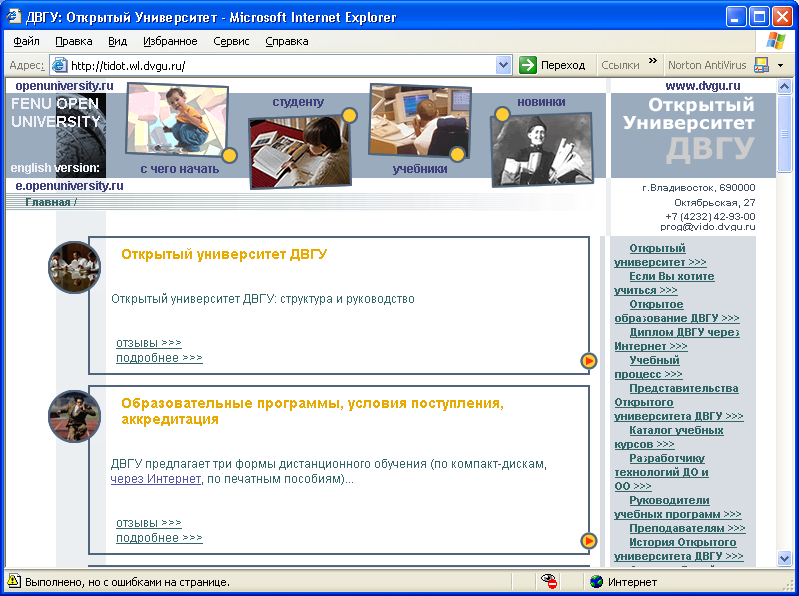Open sidebar link Открытый университет >>>
Image resolution: width=799 pixels, height=596 pixels.
[660, 255]
